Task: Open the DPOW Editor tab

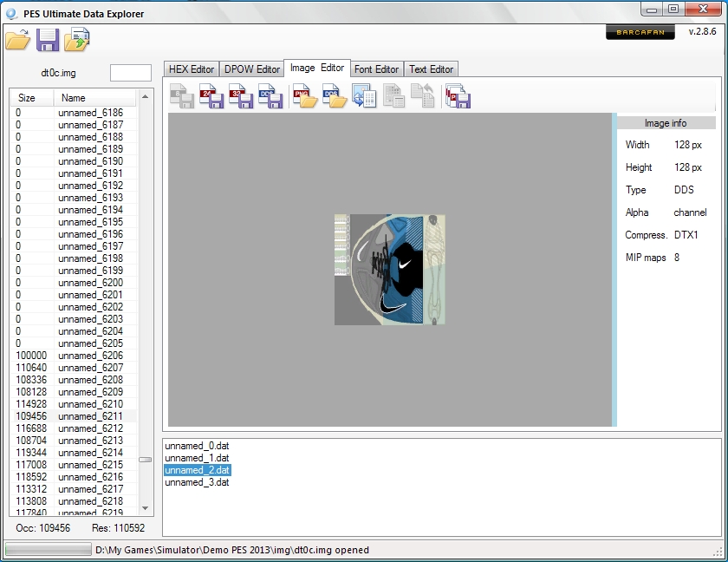Action: pos(251,69)
